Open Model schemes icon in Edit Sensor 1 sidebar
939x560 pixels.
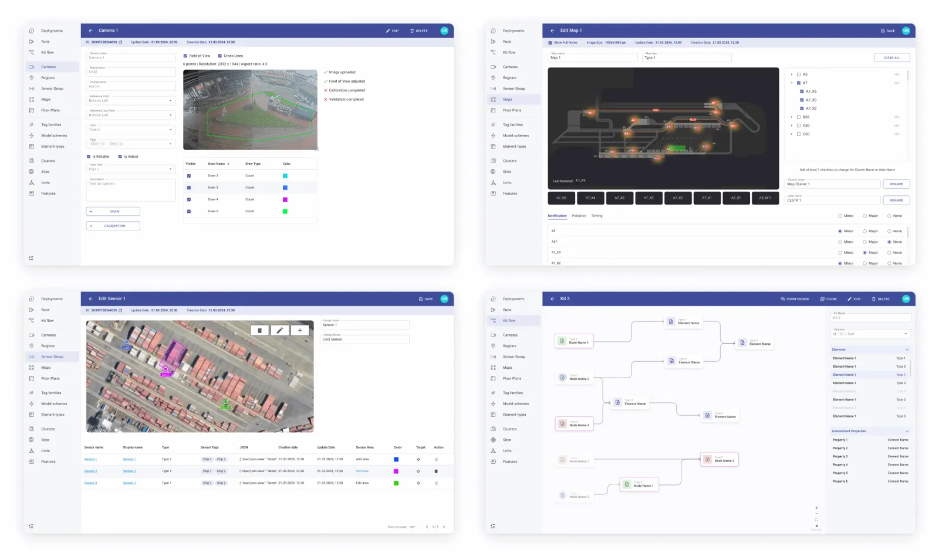pyautogui.click(x=32, y=404)
